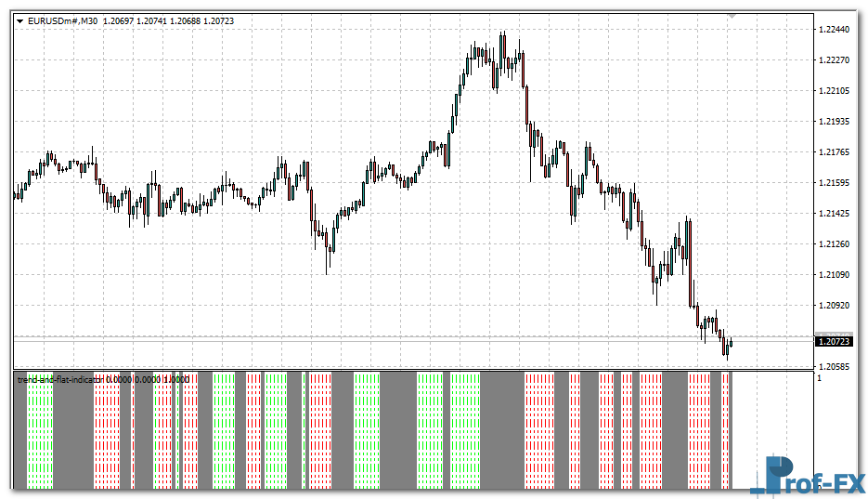Select the 1.21260 price scale label
Screen dimensions: 868x499
click(835, 244)
